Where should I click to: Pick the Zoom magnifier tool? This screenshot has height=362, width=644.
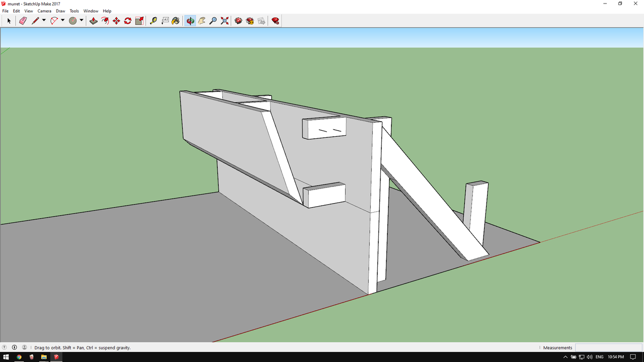point(213,21)
